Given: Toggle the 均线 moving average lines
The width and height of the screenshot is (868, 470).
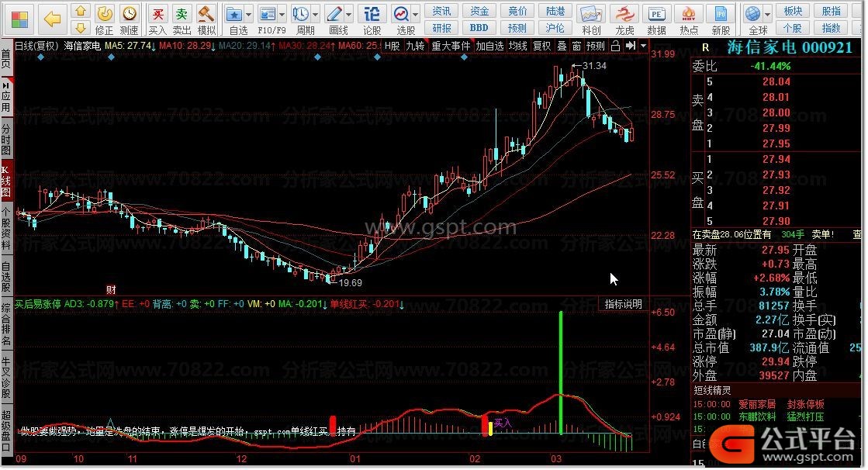Looking at the screenshot, I should [x=517, y=46].
